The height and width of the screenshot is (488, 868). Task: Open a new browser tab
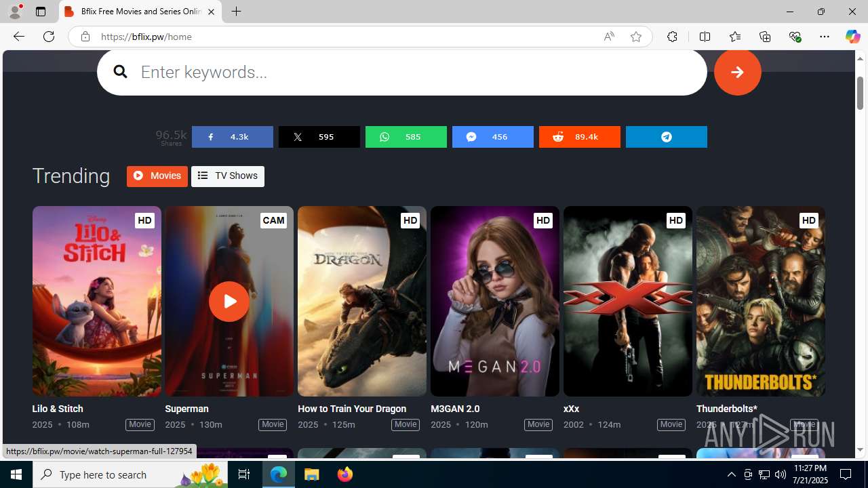tap(236, 12)
